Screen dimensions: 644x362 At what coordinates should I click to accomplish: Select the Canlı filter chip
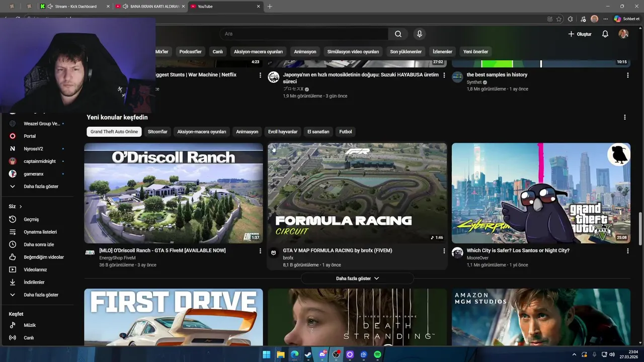217,51
